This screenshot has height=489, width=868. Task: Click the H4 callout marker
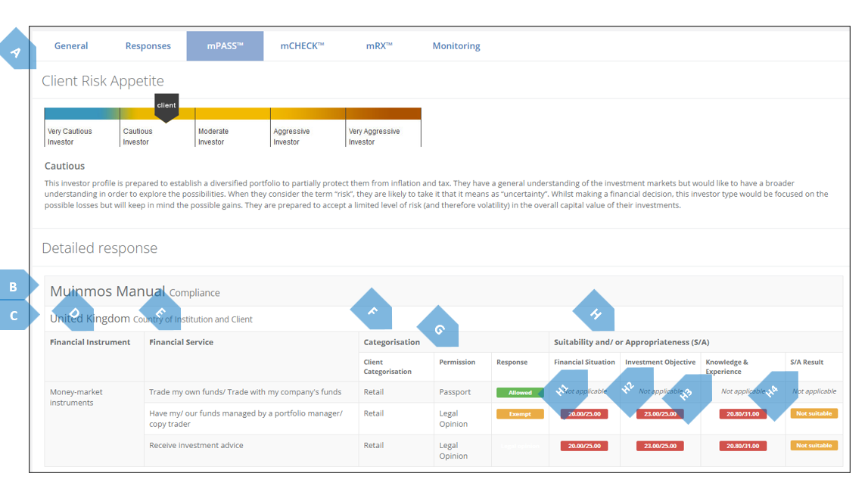pyautogui.click(x=772, y=392)
